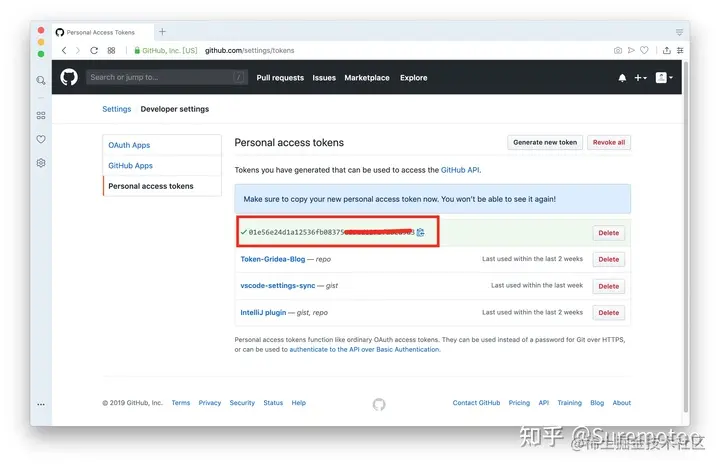Open the About footer link

[x=622, y=403]
